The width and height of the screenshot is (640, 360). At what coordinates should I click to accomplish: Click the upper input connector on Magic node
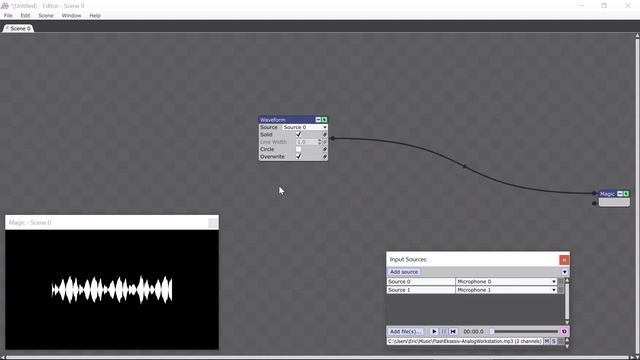[594, 193]
